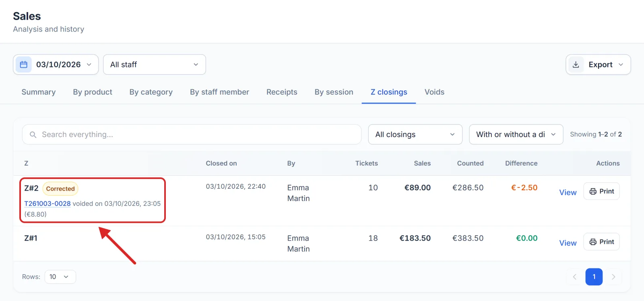Open the Export options chevron
The image size is (644, 301).
click(621, 64)
